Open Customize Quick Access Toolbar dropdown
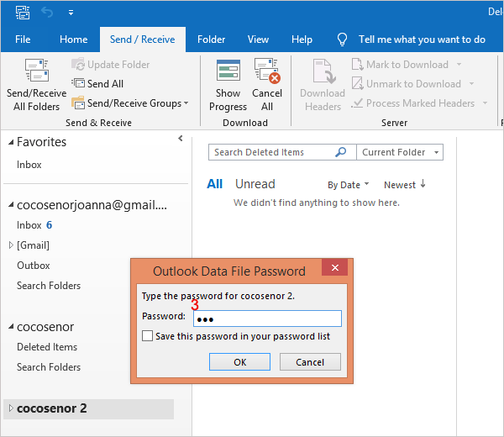 click(71, 13)
